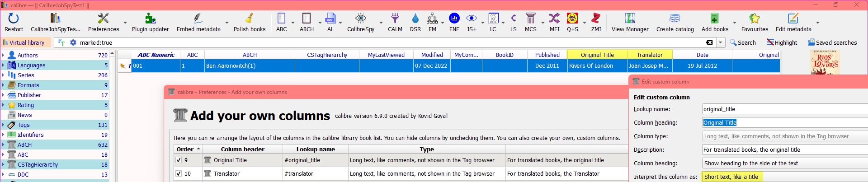Viewport: 868px width, 182px height.
Task: Click the MyLastViewed column header
Action: pyautogui.click(x=386, y=55)
